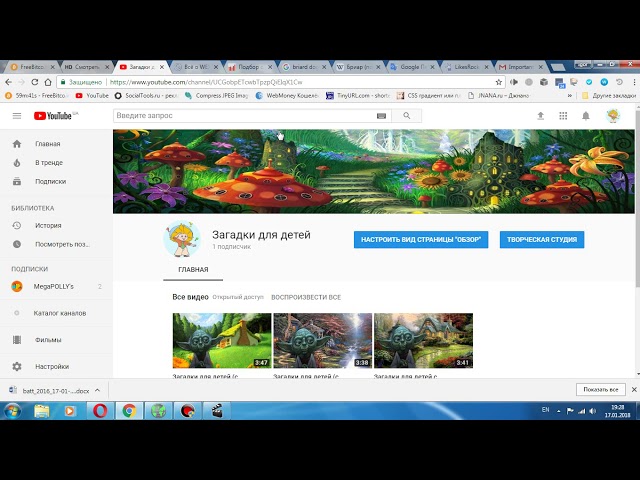Click the upload video icon

tap(541, 116)
